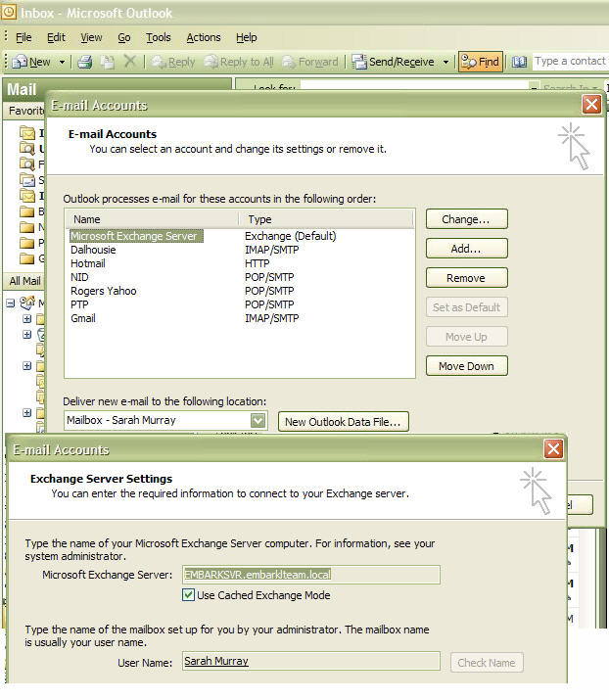The height and width of the screenshot is (700, 609).
Task: Click Reply to All in the toolbar
Action: [x=239, y=62]
